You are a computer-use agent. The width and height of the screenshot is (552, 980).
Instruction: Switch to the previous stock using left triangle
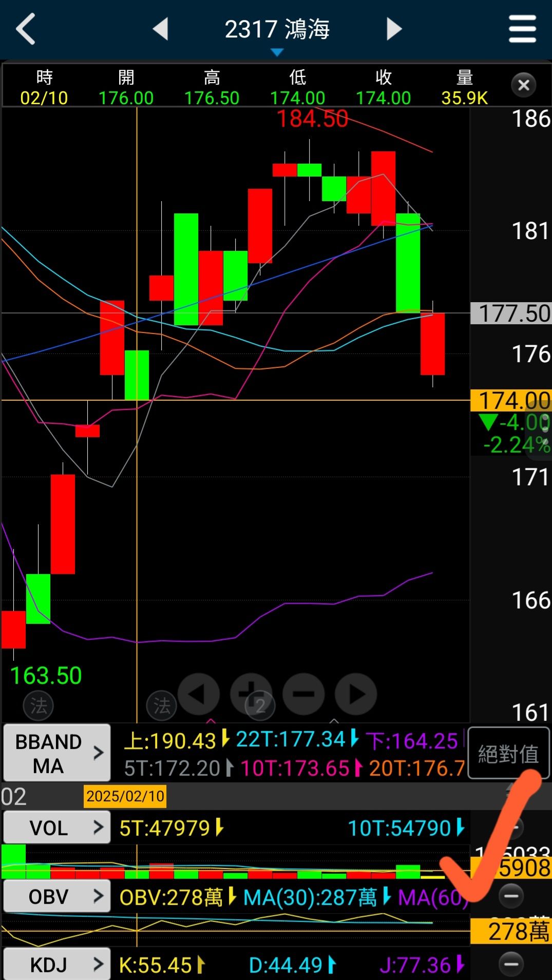(x=161, y=29)
